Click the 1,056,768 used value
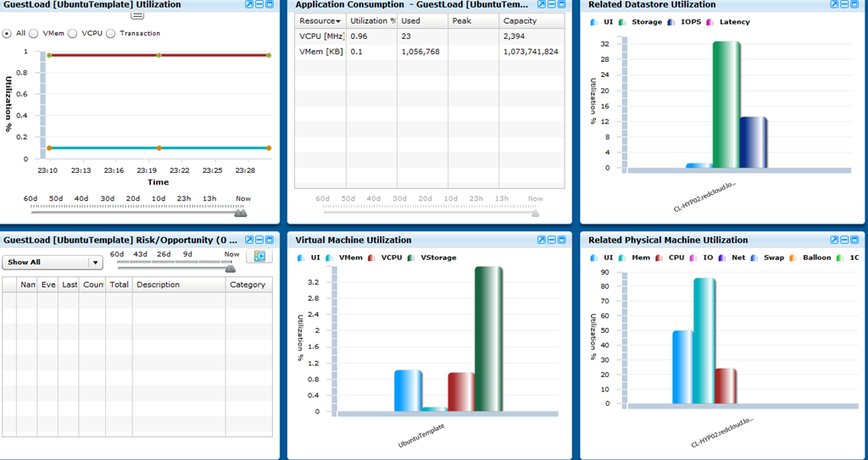 tap(420, 52)
